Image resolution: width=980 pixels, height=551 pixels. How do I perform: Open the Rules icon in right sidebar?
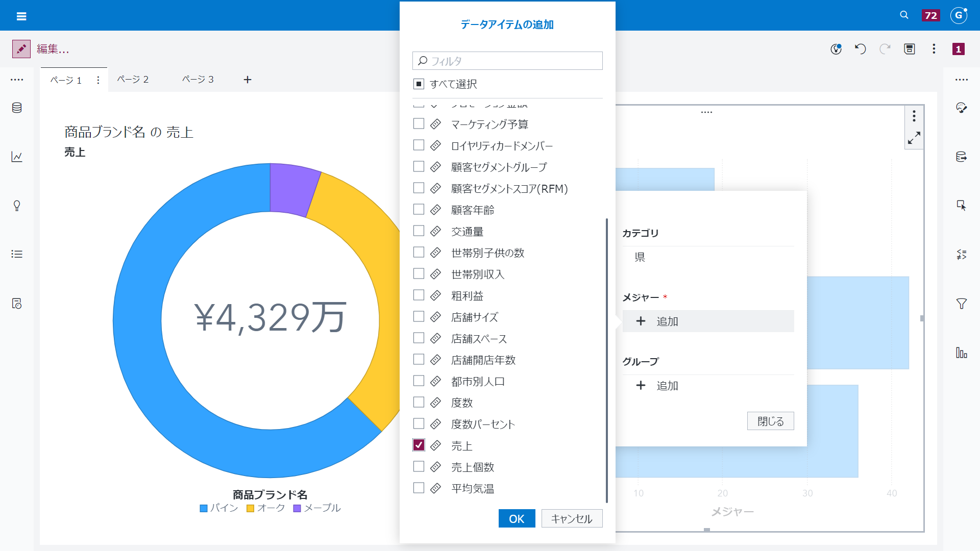[x=962, y=255]
